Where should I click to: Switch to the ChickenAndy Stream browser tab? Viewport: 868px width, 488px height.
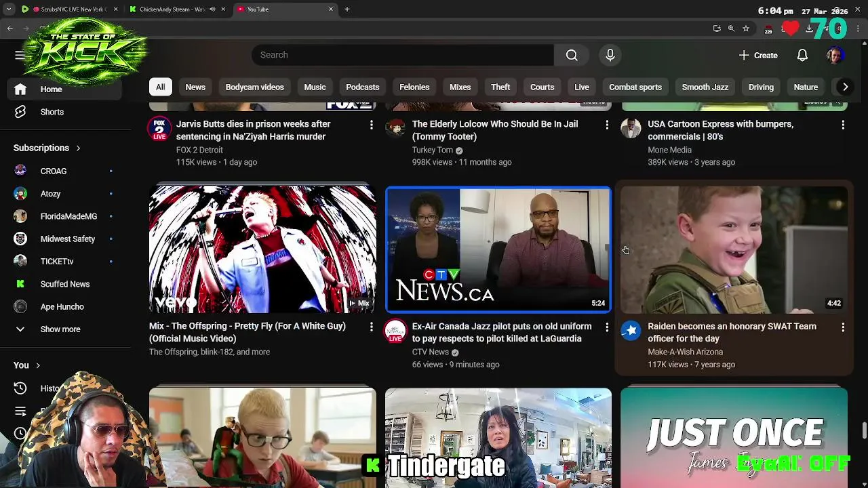tap(173, 9)
